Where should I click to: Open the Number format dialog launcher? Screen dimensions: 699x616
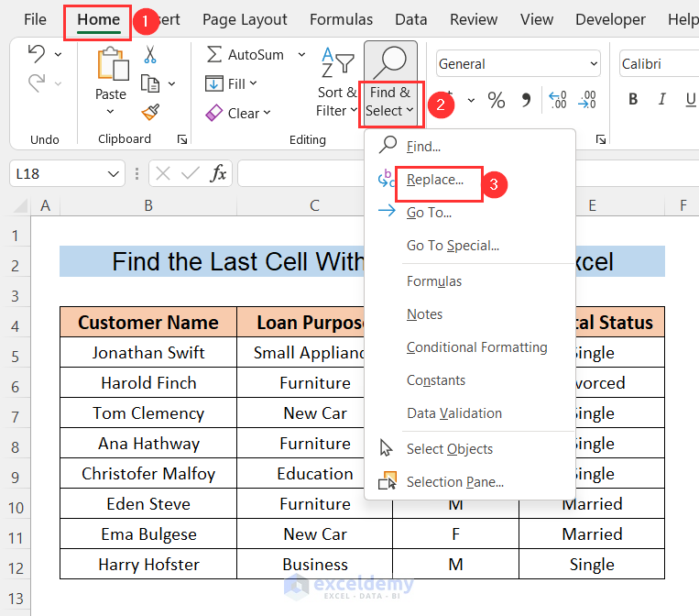click(x=601, y=139)
